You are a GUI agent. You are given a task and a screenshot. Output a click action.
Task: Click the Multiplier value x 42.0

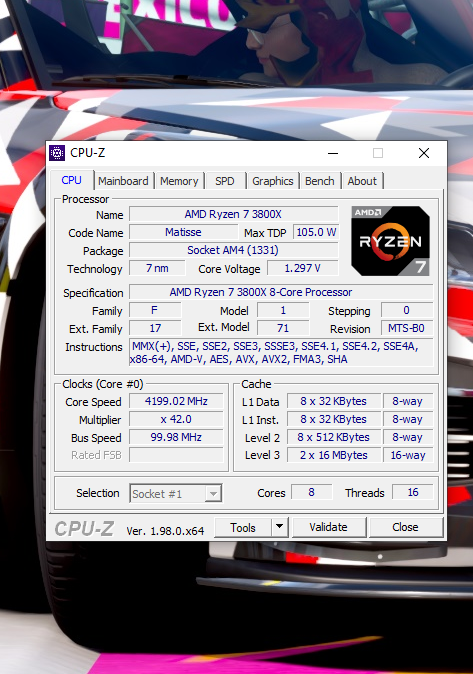click(x=176, y=419)
